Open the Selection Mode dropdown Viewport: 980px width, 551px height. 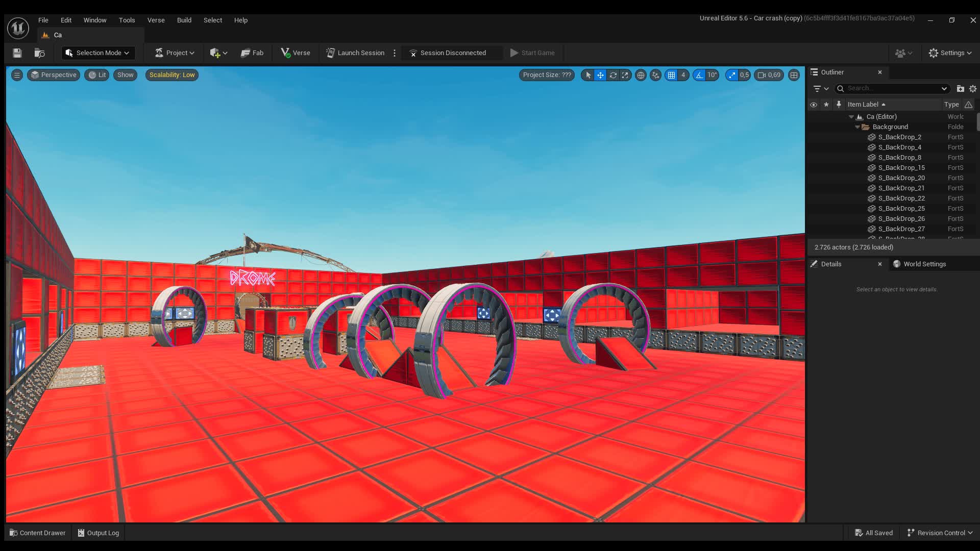[x=99, y=53]
